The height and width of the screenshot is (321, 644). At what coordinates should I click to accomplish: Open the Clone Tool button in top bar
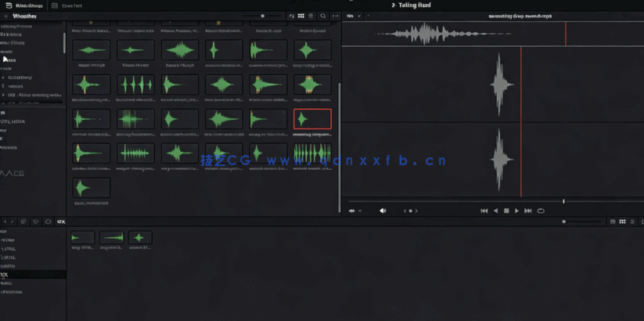(x=67, y=5)
